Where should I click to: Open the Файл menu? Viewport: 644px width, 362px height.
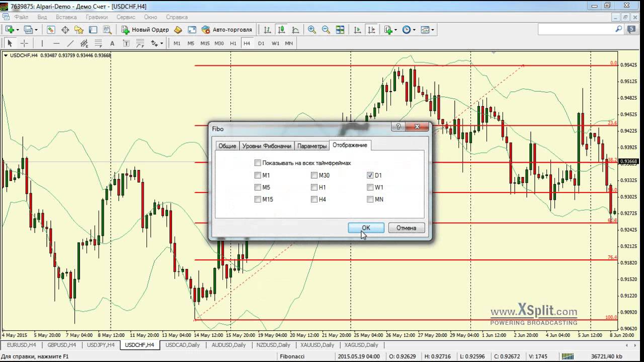coord(21,17)
